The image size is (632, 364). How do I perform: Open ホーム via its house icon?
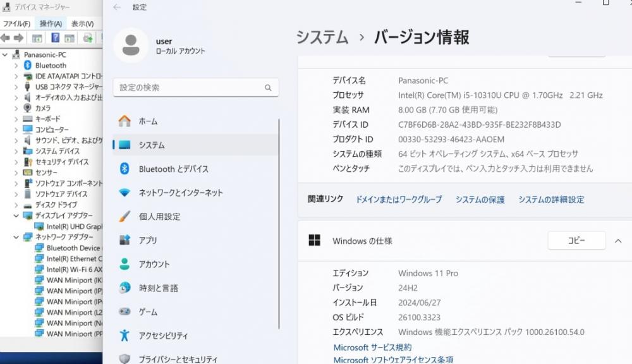125,121
